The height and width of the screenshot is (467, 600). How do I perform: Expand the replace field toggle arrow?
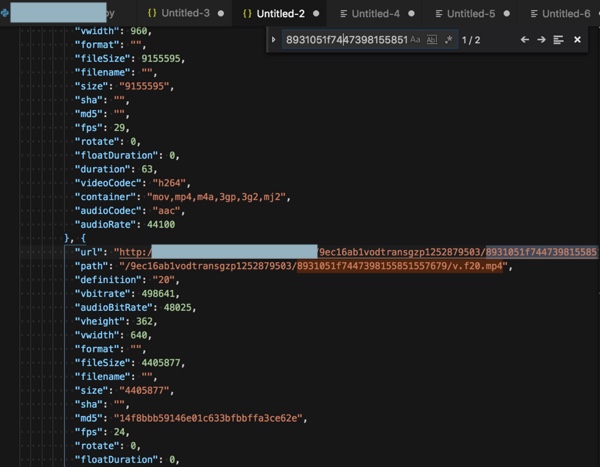click(x=274, y=39)
